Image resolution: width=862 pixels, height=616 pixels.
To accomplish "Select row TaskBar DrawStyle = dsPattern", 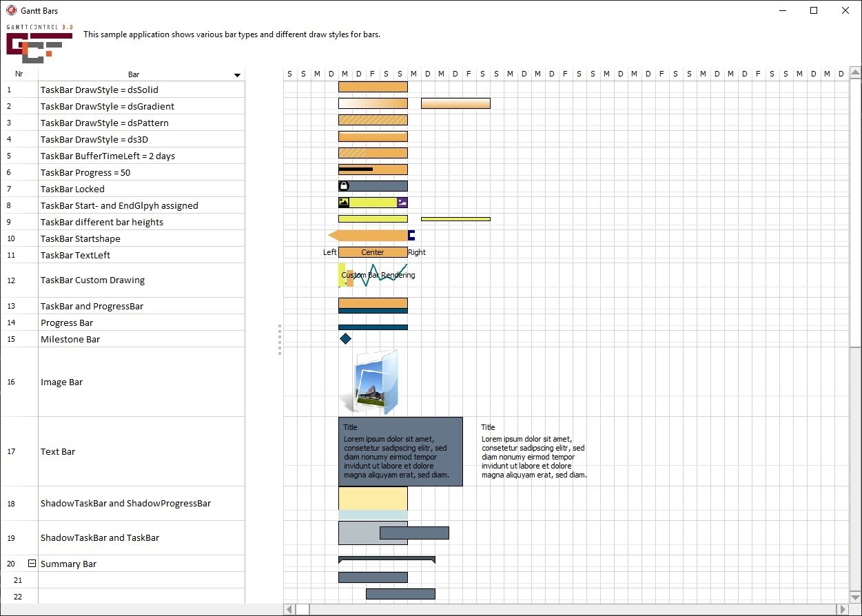I will click(x=123, y=123).
